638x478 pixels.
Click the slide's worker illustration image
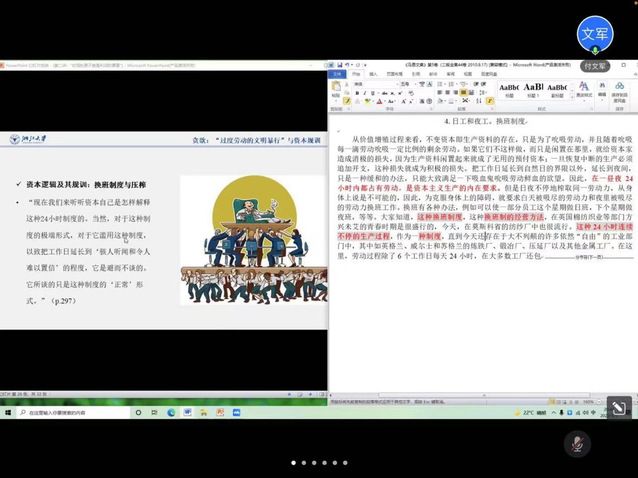click(x=238, y=240)
